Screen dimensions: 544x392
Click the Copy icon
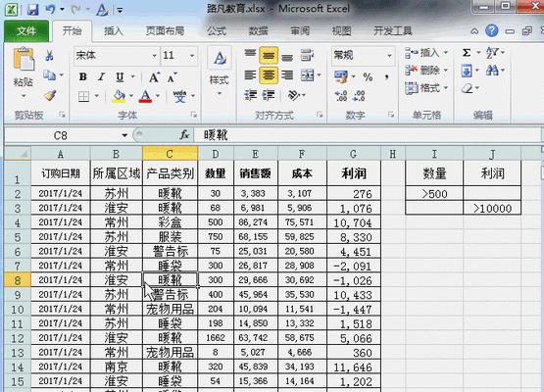(49, 74)
